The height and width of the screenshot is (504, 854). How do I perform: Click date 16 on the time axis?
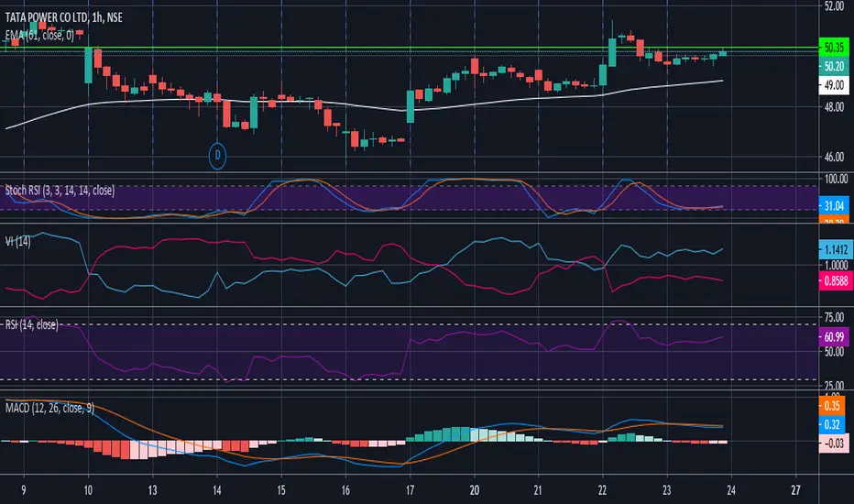coord(345,490)
